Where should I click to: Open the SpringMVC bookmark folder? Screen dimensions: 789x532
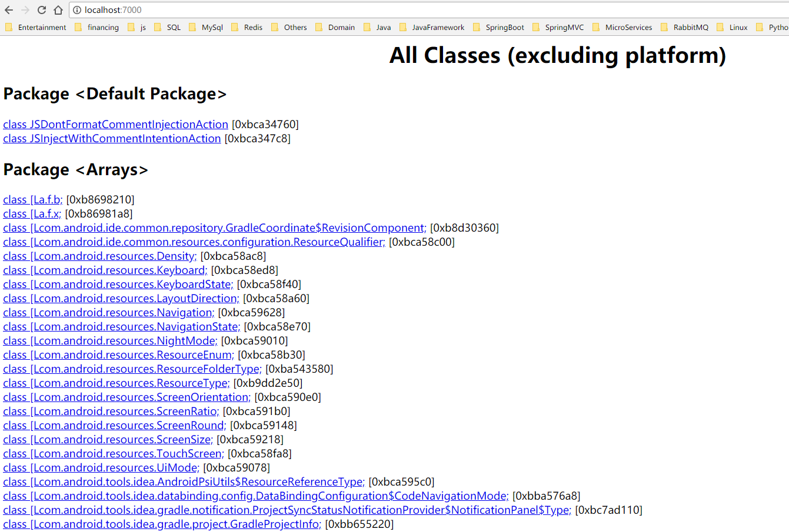point(558,27)
